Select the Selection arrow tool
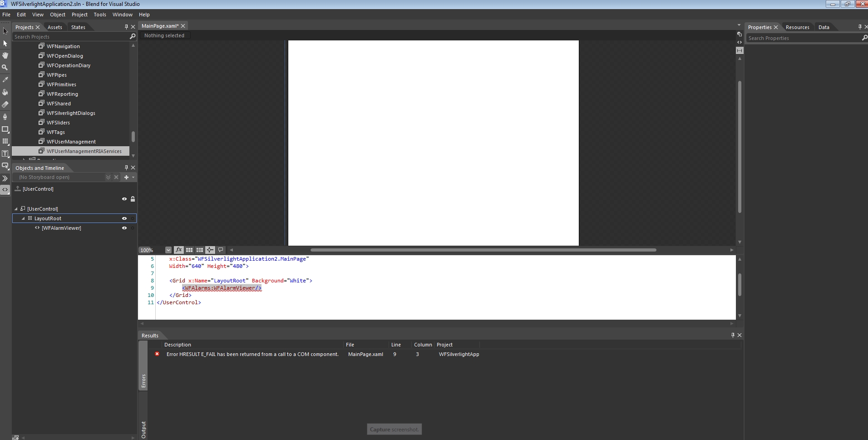The height and width of the screenshot is (440, 868). pyautogui.click(x=5, y=31)
